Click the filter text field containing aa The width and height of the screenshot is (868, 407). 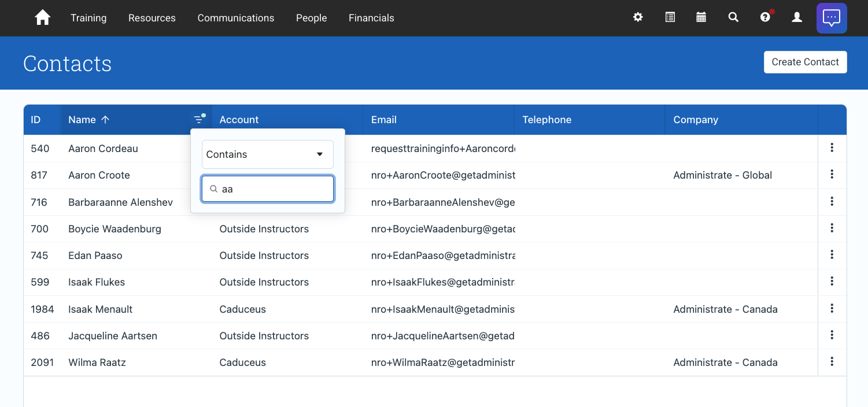click(268, 189)
